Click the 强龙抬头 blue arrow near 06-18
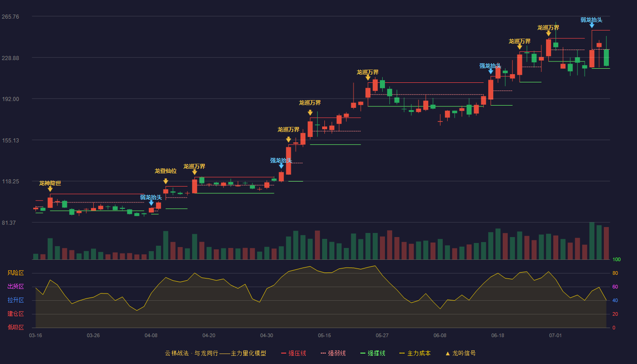637x364 pixels. coord(490,71)
